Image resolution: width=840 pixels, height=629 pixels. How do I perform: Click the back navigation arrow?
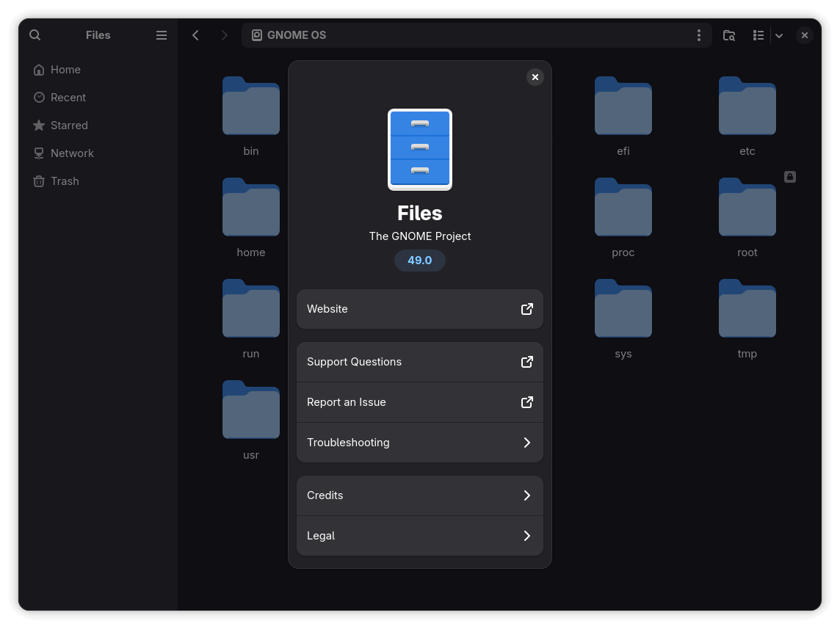pyautogui.click(x=195, y=34)
